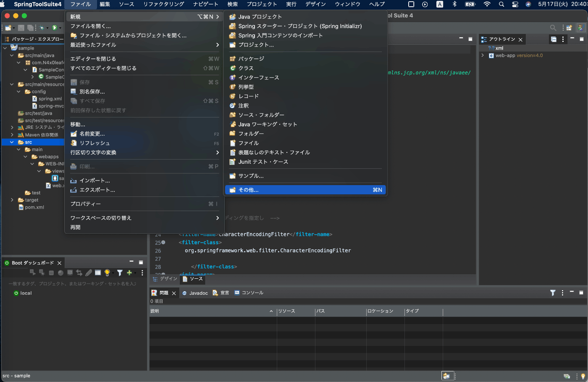Open the Boot dashboard three-dot view menu
588x382 pixels.
(x=142, y=272)
